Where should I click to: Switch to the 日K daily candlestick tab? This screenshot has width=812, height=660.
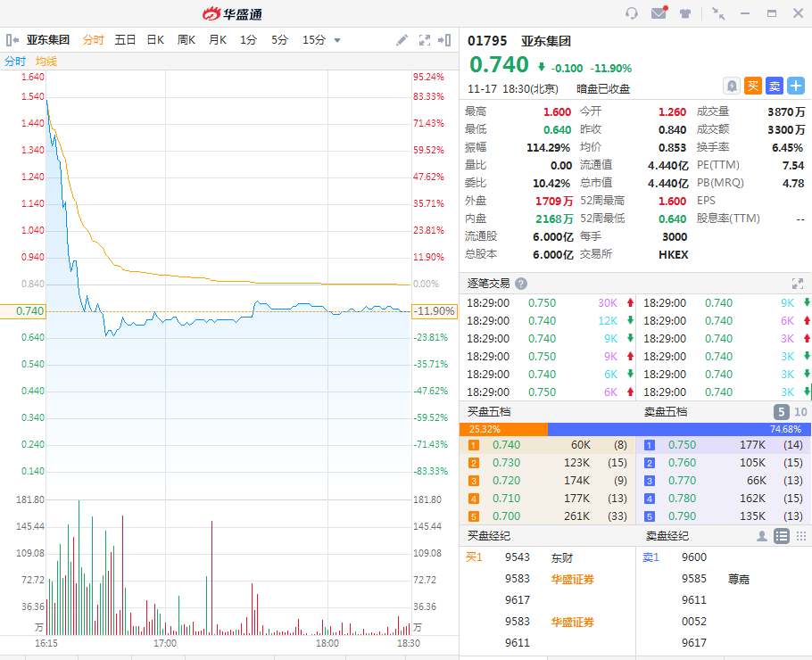pos(155,40)
